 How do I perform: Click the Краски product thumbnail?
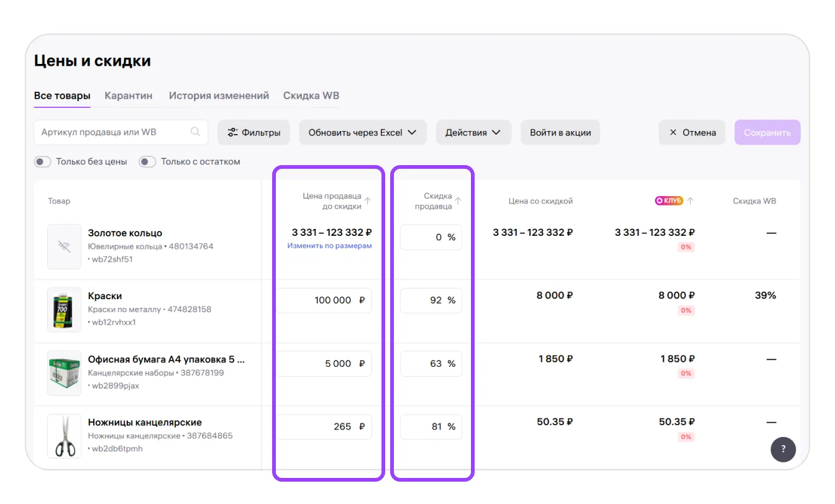tap(64, 309)
